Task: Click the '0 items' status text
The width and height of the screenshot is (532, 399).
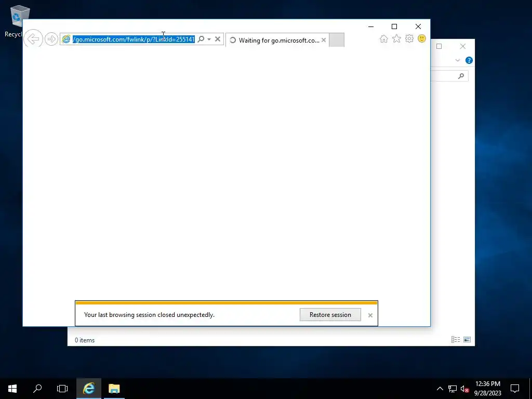Action: coord(85,340)
